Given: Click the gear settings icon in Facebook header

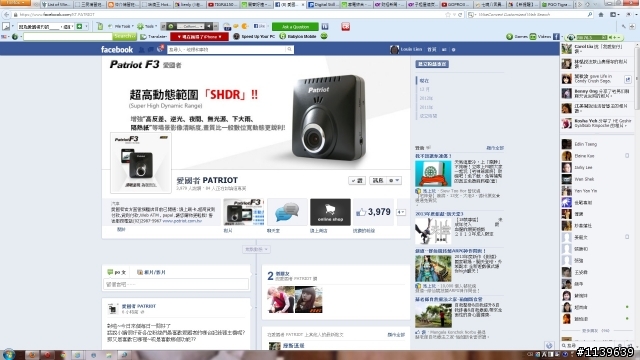Looking at the screenshot, I should coord(453,49).
